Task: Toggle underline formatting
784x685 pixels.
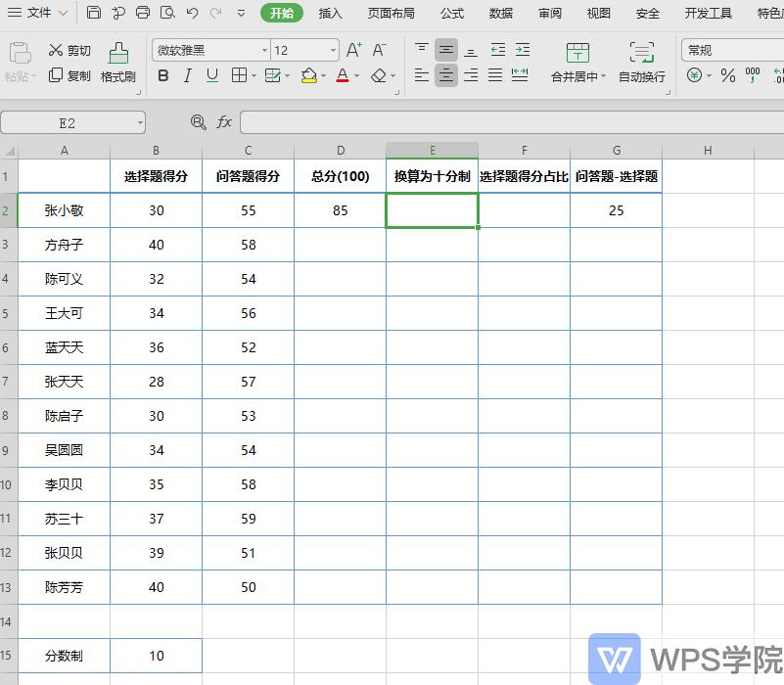Action: coord(211,75)
